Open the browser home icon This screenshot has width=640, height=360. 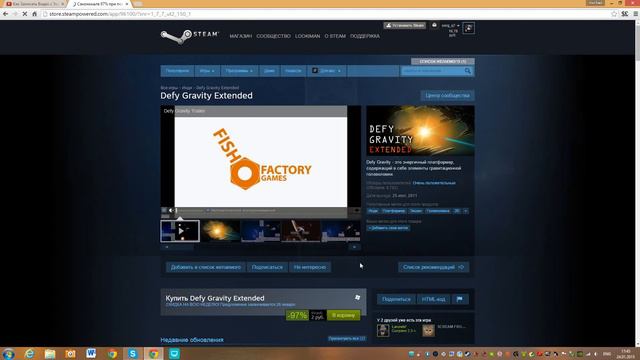[x=35, y=14]
